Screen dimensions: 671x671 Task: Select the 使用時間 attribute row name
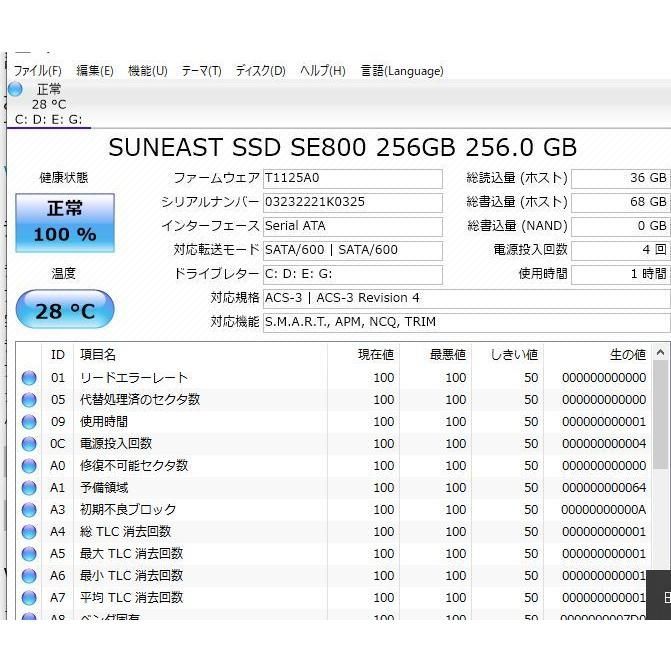104,422
